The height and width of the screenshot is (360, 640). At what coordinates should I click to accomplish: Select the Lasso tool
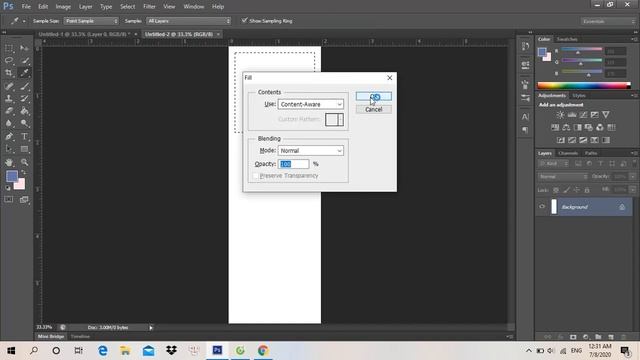(x=9, y=60)
